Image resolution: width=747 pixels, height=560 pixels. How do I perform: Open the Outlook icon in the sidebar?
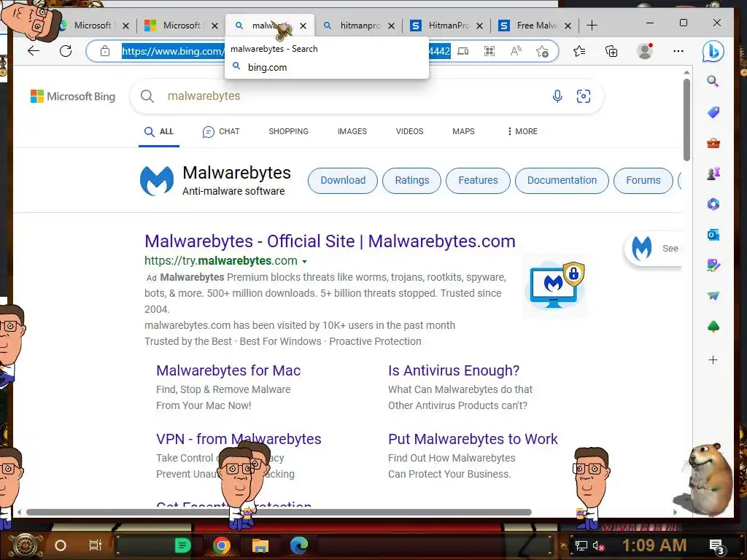713,234
